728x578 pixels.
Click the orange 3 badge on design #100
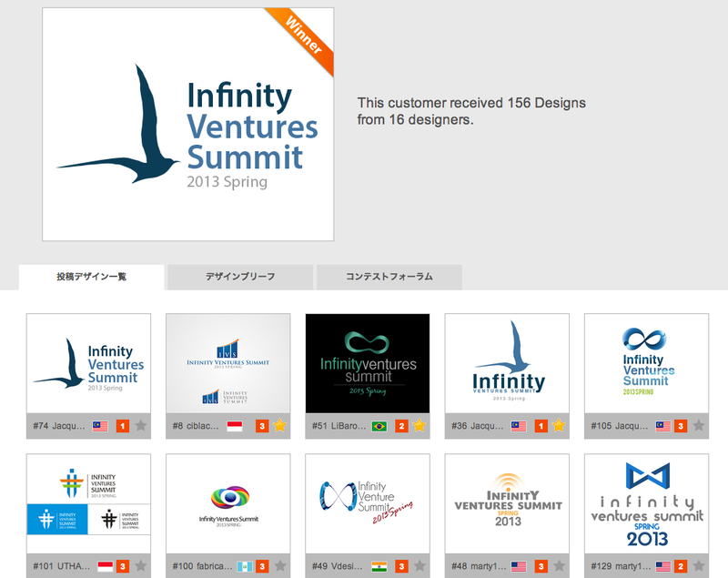[x=262, y=566]
